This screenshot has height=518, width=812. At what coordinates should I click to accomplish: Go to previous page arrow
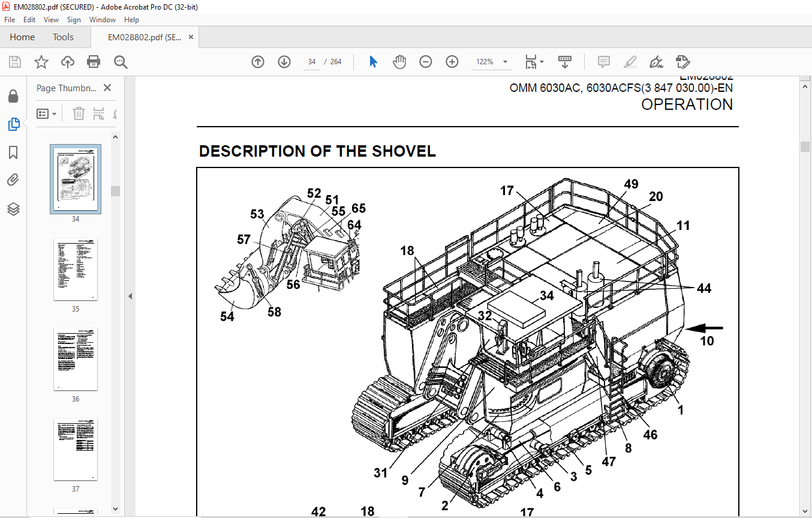point(258,62)
